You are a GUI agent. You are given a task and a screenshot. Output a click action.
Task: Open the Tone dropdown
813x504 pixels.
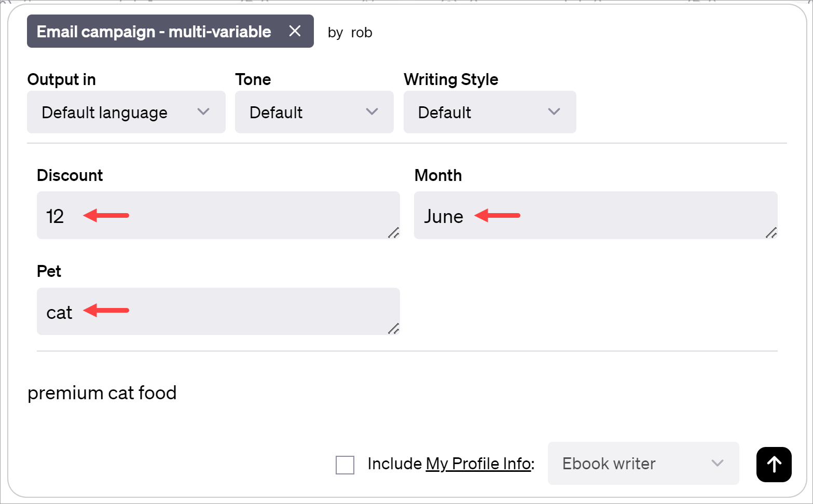[314, 112]
